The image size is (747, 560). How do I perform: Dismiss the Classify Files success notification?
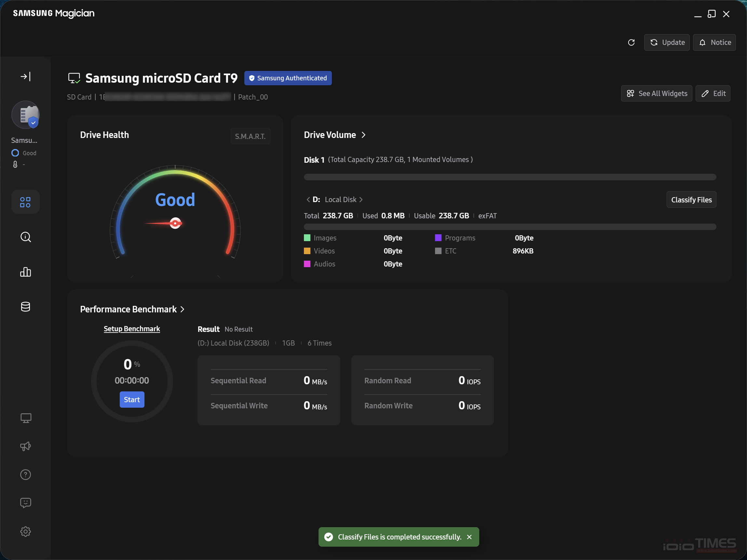[x=469, y=537]
